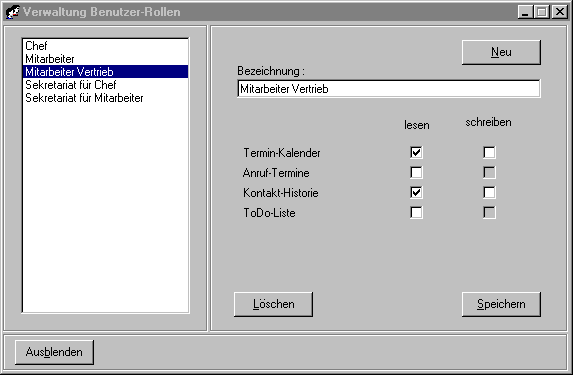This screenshot has height=375, width=573.
Task: Click the Anruf-Termine label
Action: coord(276,173)
